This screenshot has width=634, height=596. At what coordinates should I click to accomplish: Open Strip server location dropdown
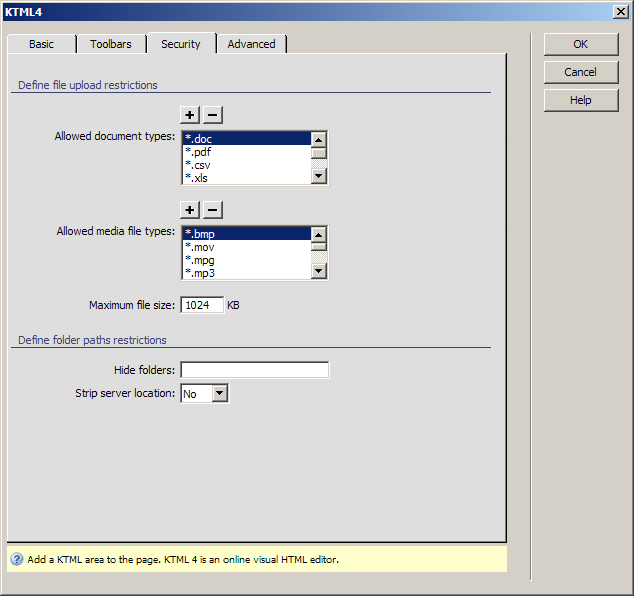[x=220, y=393]
